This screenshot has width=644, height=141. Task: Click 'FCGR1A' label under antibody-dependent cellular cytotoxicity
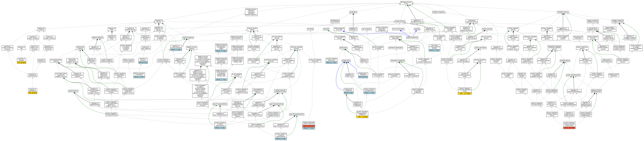click(312, 126)
